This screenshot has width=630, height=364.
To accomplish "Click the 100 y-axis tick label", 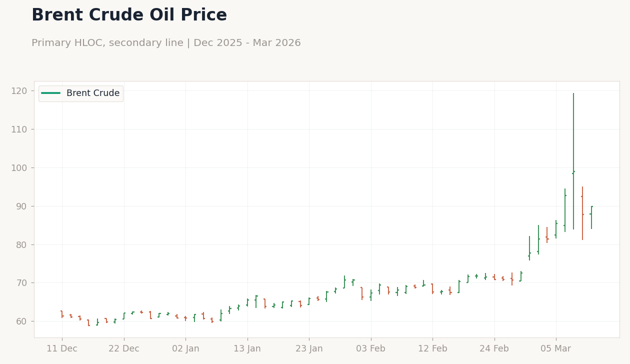I will (19, 168).
